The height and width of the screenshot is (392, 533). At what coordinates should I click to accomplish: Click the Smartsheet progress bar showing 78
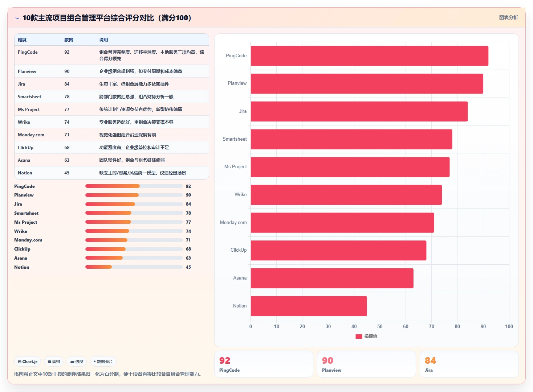point(134,213)
